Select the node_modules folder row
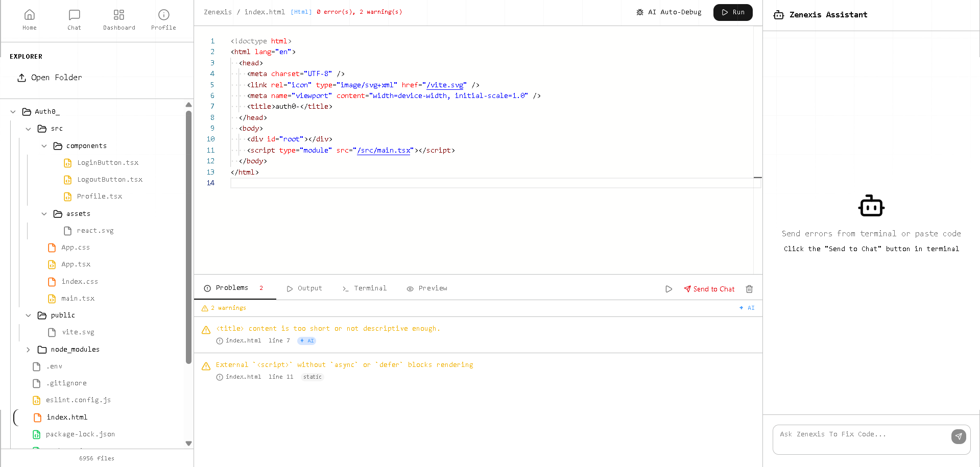The width and height of the screenshot is (980, 467). coord(75,350)
